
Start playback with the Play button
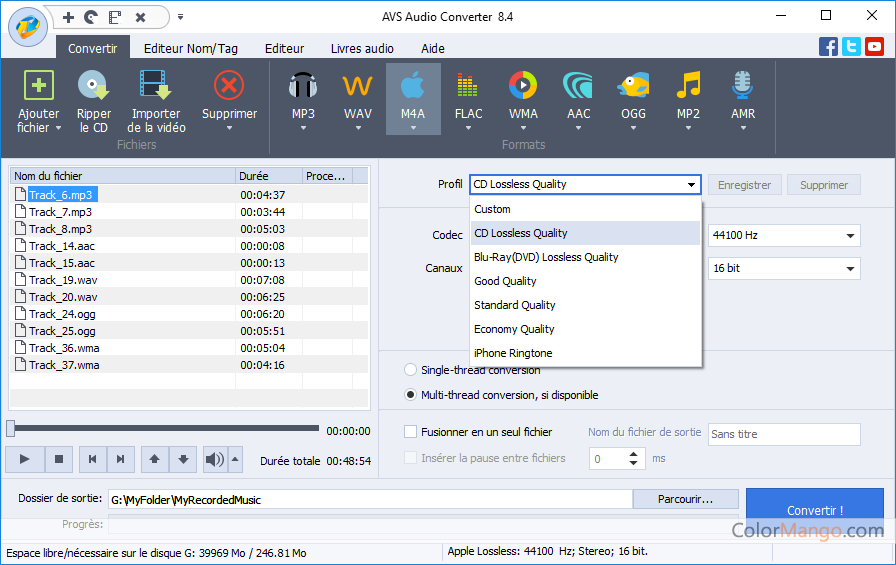[x=25, y=459]
